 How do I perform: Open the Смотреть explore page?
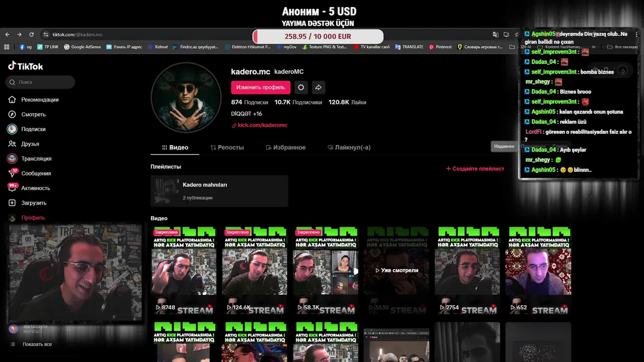point(27,114)
